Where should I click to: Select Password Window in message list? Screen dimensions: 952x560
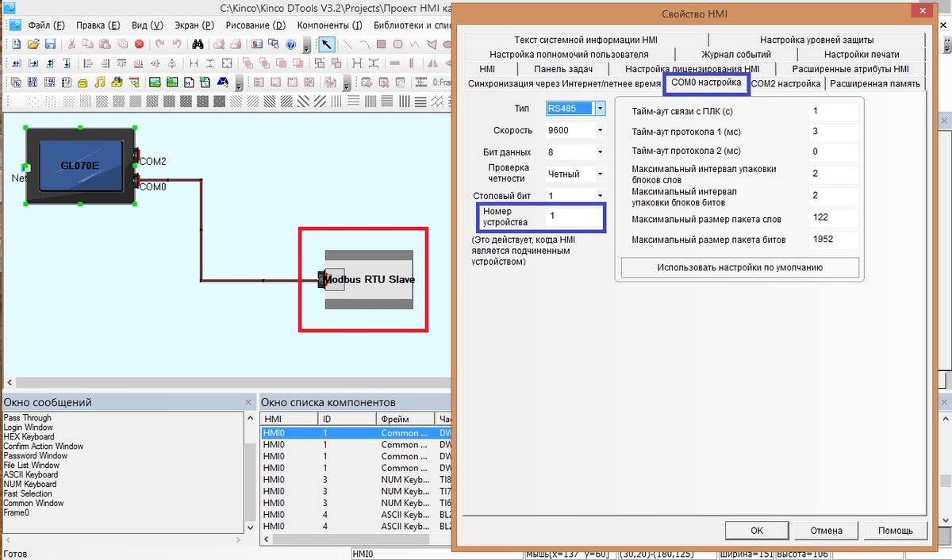(36, 456)
